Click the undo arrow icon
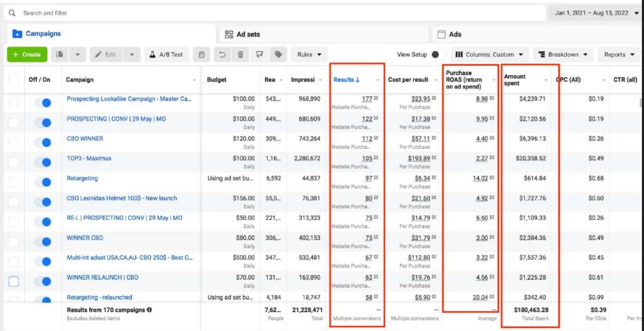This screenshot has width=644, height=331. pos(222,54)
